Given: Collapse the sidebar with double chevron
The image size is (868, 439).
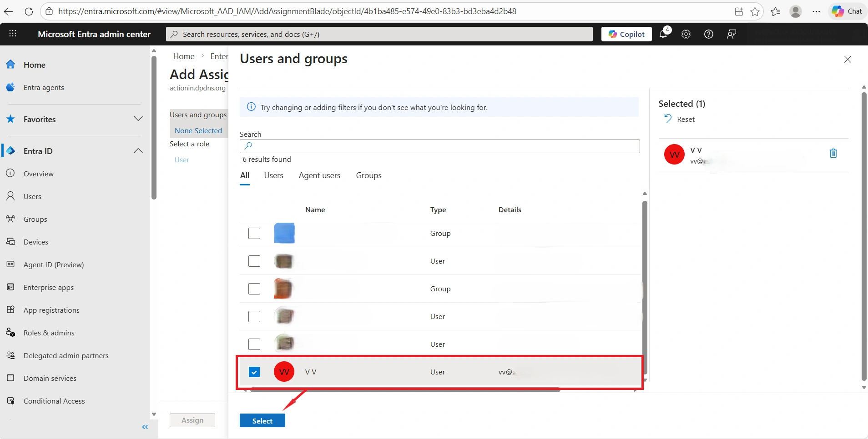Looking at the screenshot, I should (145, 427).
